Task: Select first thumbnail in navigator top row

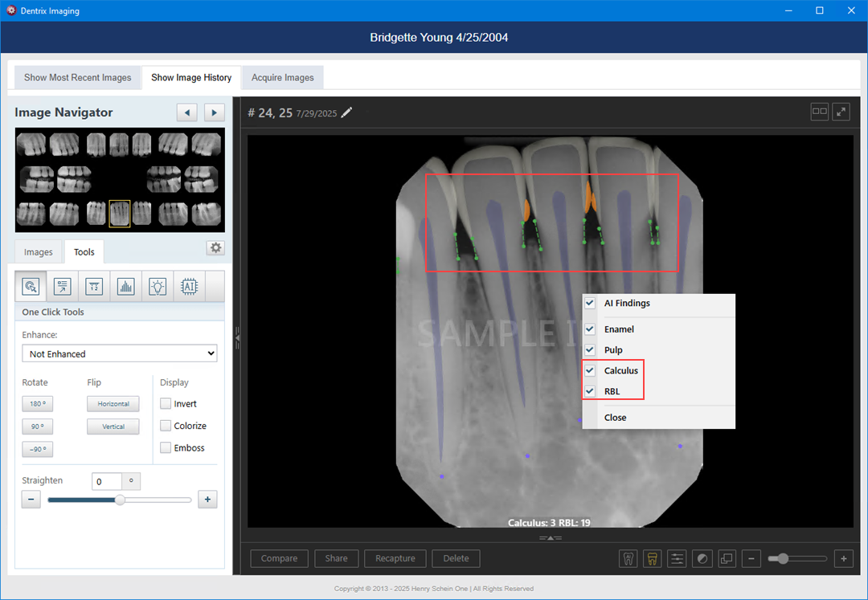Action: tap(31, 145)
